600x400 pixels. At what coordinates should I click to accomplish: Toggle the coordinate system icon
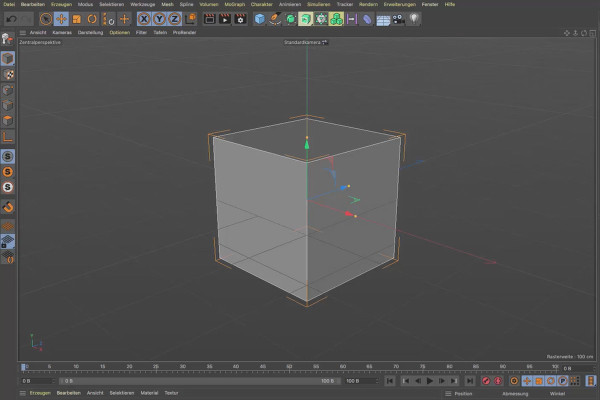tap(190, 19)
